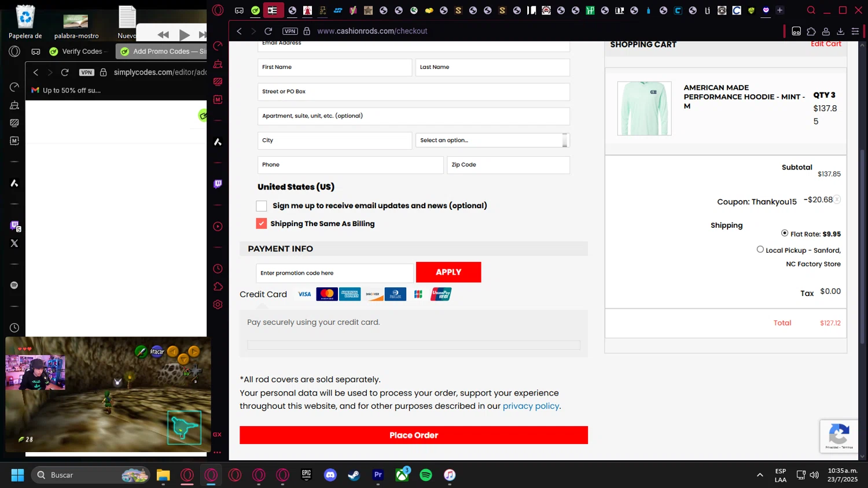868x488 pixels.
Task: Click Street or PO Box field
Action: (x=414, y=92)
